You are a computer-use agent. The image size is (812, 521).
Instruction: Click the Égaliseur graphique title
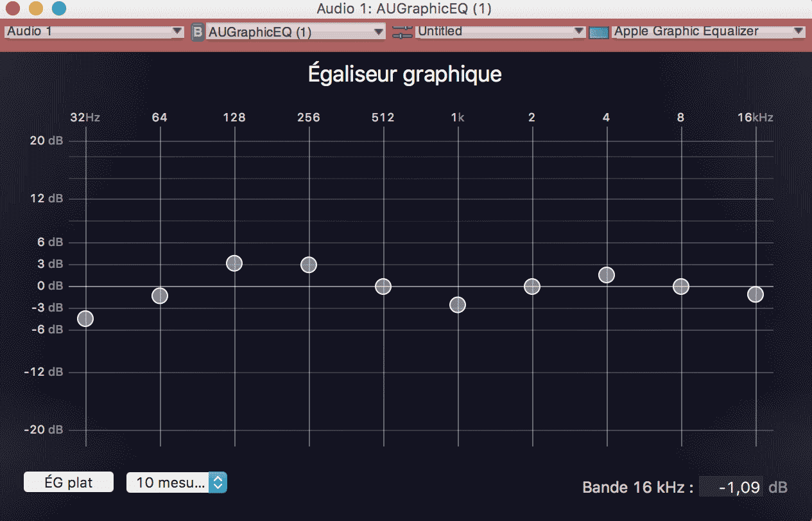click(405, 75)
